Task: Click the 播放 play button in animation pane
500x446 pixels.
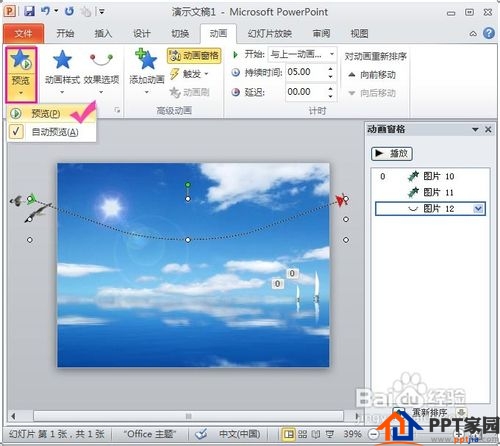Action: pyautogui.click(x=392, y=154)
